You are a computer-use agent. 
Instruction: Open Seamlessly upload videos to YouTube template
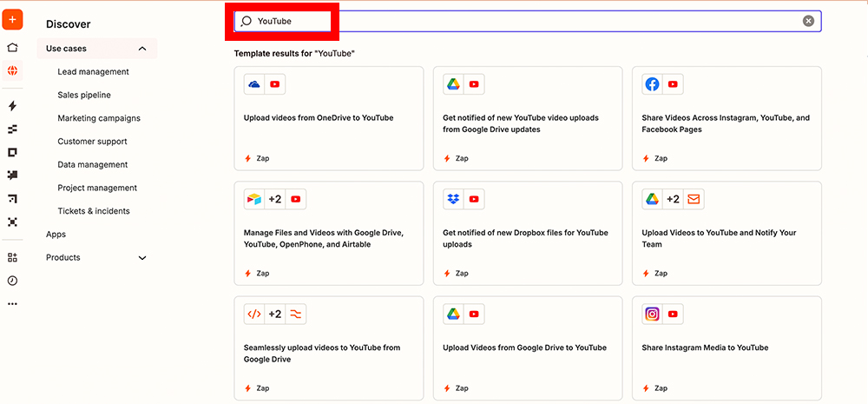pyautogui.click(x=329, y=348)
